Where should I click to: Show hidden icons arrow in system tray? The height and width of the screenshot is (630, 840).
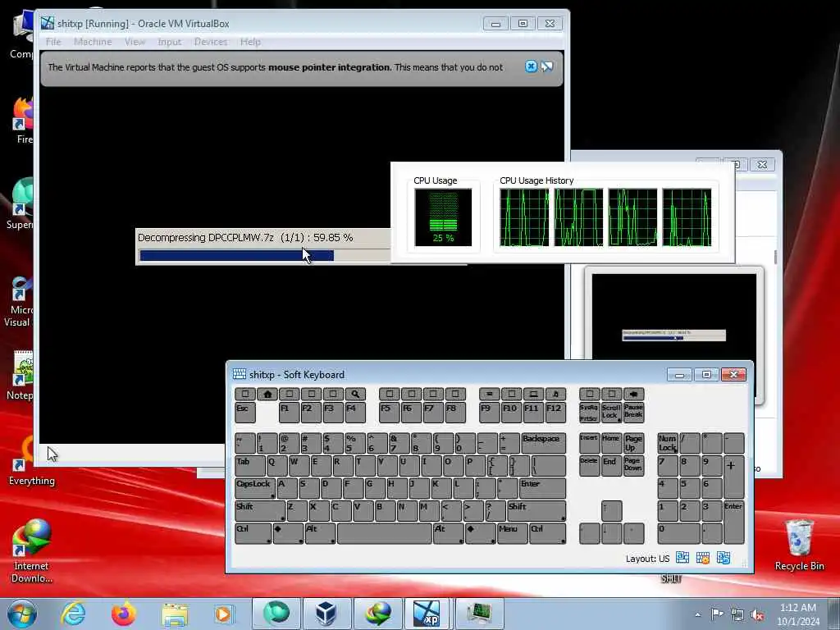point(697,615)
